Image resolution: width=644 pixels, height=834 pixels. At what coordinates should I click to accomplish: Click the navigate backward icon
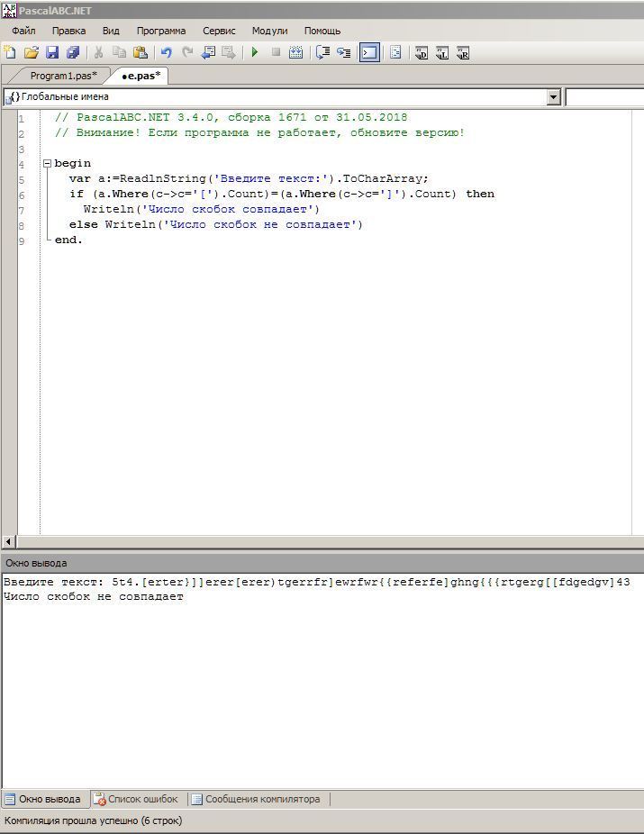[208, 52]
